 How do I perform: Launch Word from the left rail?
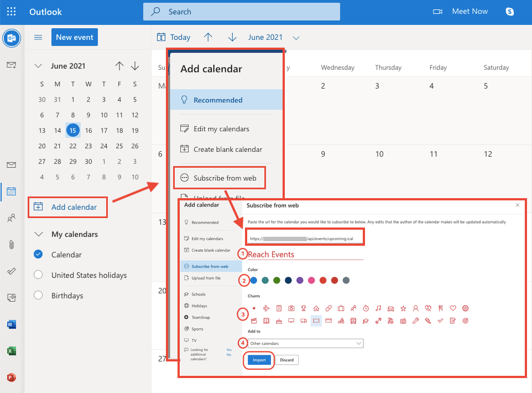(11, 324)
